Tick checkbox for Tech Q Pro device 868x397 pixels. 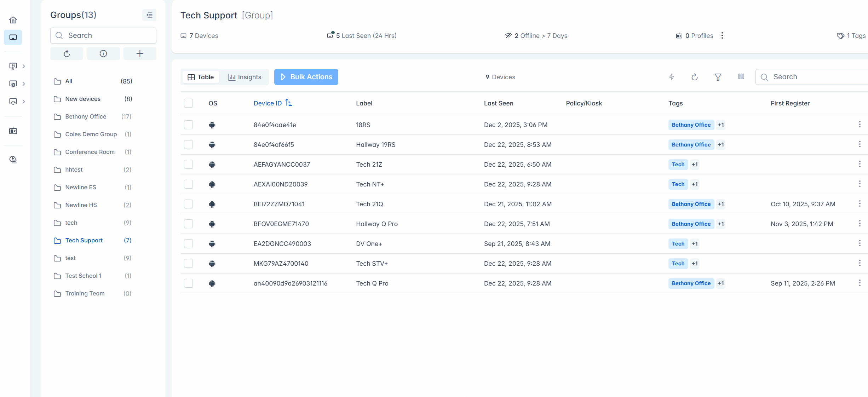tap(188, 283)
